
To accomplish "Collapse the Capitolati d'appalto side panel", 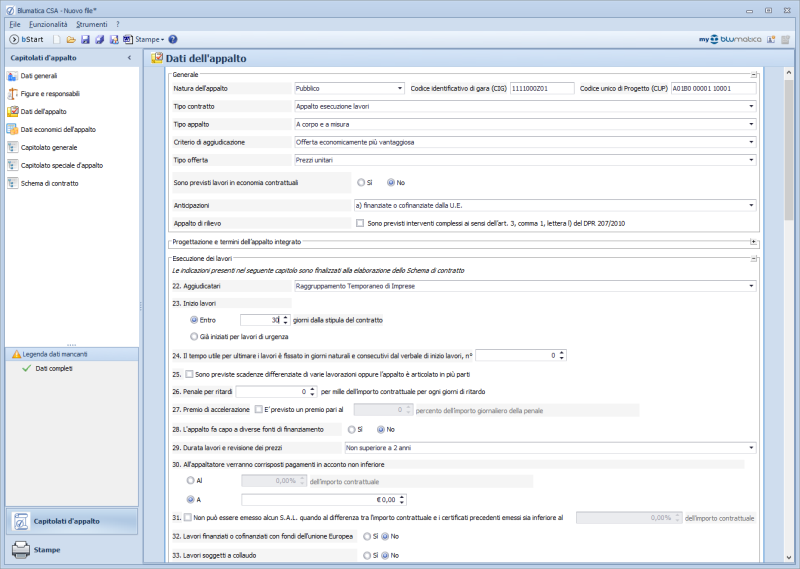I will point(129,58).
